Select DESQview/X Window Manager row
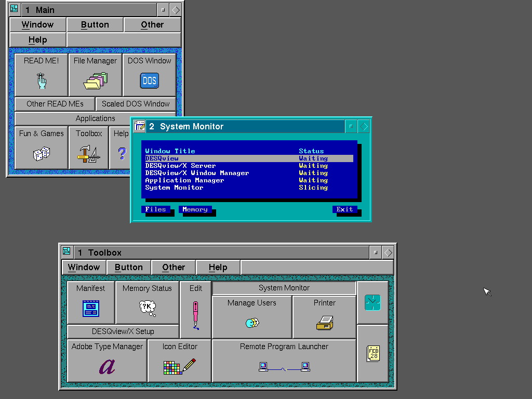Image resolution: width=532 pixels, height=399 pixels. pos(249,173)
